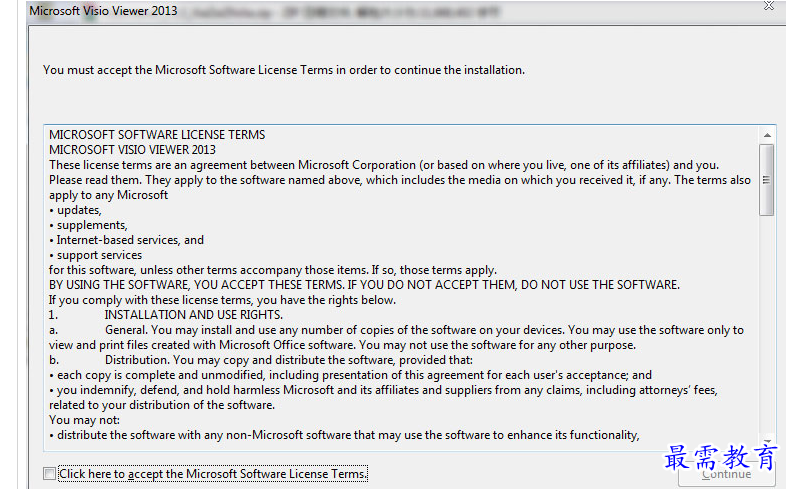Click the 'Click here to accept' label text
The width and height of the screenshot is (786, 489).
213,473
